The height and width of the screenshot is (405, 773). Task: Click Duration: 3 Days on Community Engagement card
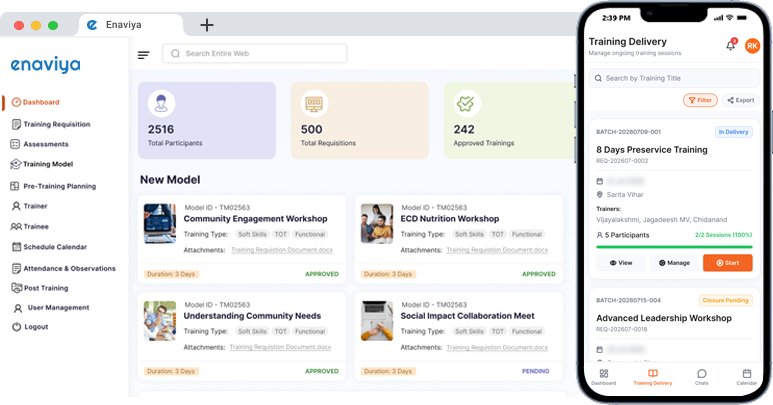coord(171,274)
